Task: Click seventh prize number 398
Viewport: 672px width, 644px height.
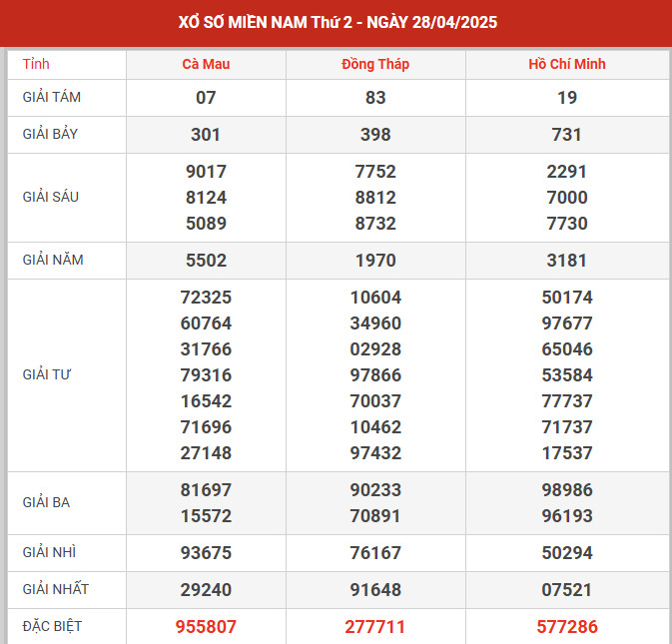Action: pyautogui.click(x=375, y=135)
